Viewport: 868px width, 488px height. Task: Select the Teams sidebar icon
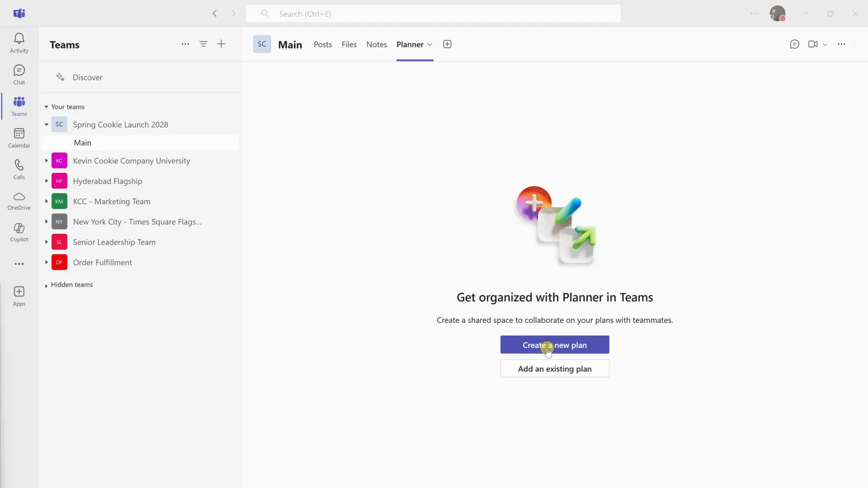click(x=19, y=106)
